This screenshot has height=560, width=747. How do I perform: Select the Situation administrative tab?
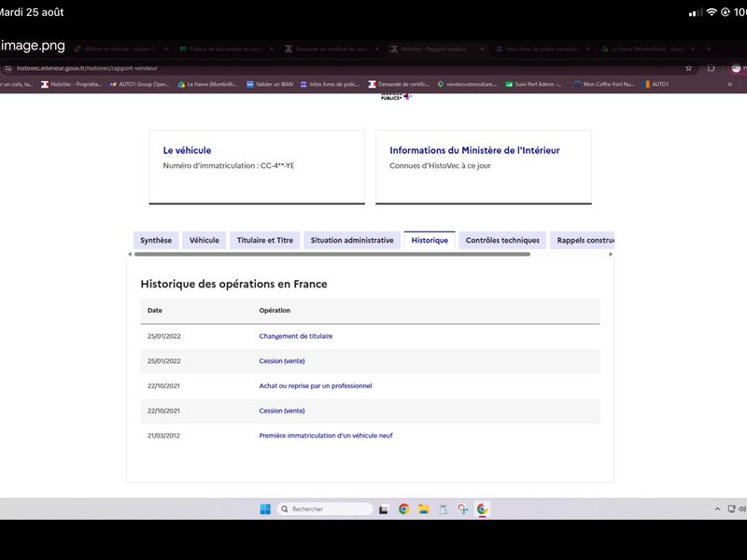352,240
